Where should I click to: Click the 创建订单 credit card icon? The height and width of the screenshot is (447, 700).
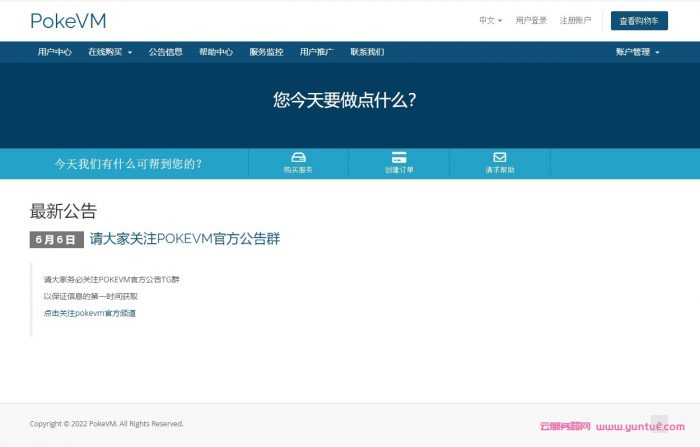point(399,158)
